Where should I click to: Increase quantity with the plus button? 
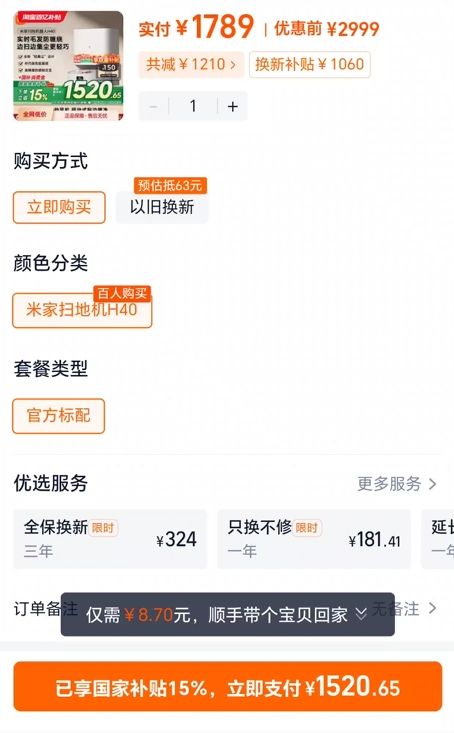[233, 107]
